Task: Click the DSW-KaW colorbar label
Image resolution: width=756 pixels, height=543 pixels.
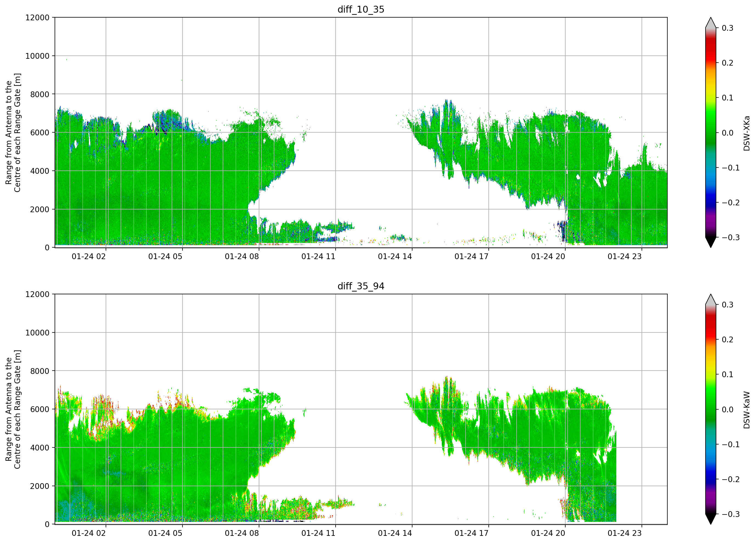Action: coord(746,410)
